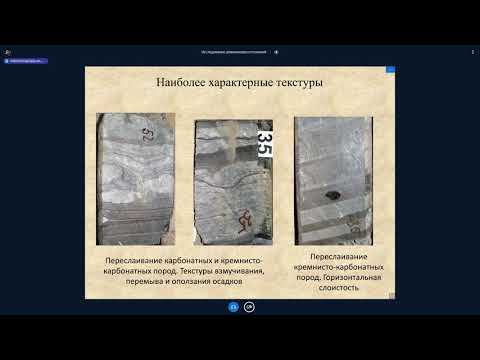The image size is (480, 360).
Task: Select the middle core photo with the 35 tag
Action: 233,183
